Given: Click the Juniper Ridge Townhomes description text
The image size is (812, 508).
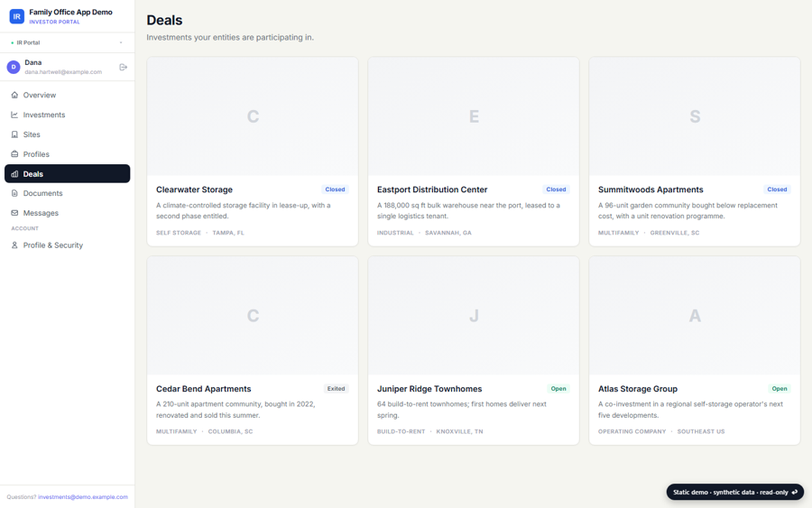Looking at the screenshot, I should pyautogui.click(x=461, y=410).
